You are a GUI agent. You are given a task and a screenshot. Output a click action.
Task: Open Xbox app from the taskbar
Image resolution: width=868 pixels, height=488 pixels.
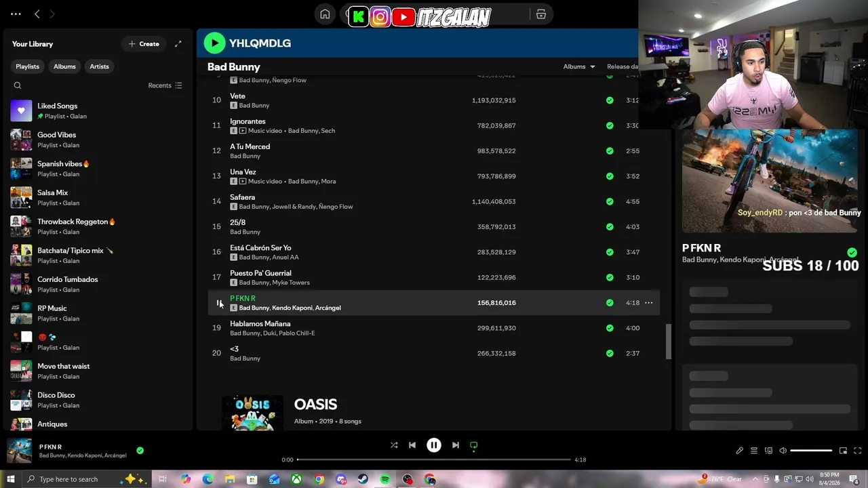296,479
